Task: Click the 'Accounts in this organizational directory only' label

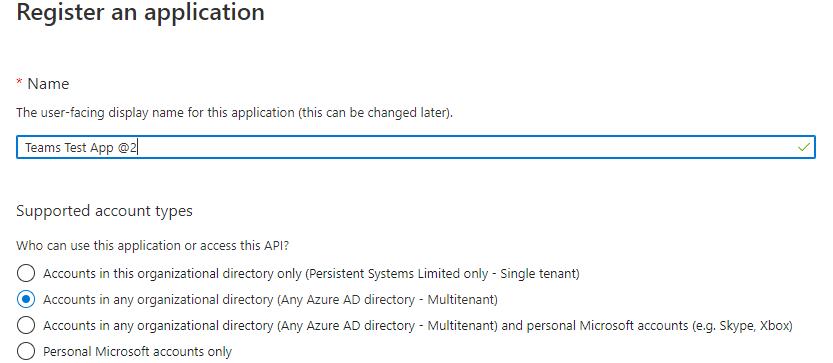Action: coord(173,274)
